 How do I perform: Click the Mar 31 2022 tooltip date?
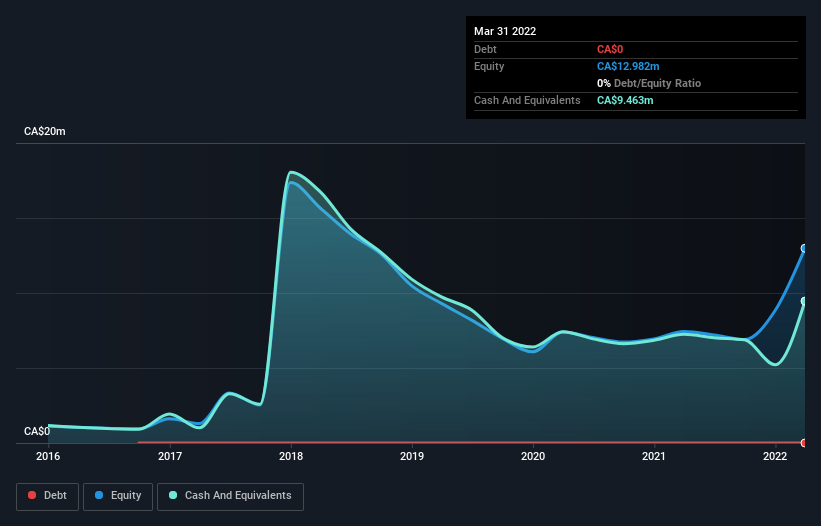point(505,31)
